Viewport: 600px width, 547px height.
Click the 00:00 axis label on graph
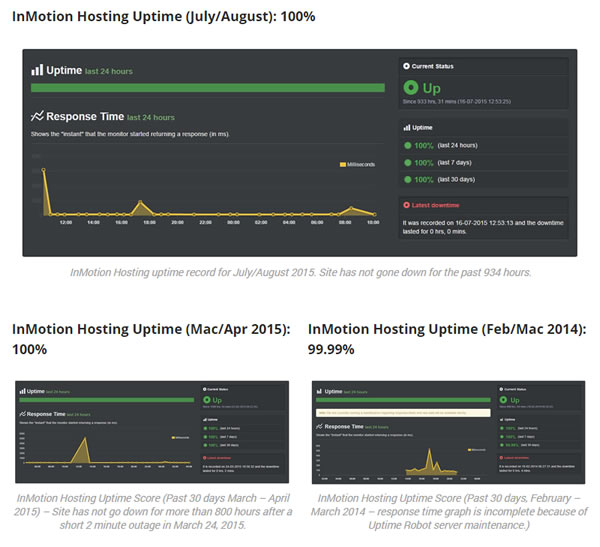point(233,222)
